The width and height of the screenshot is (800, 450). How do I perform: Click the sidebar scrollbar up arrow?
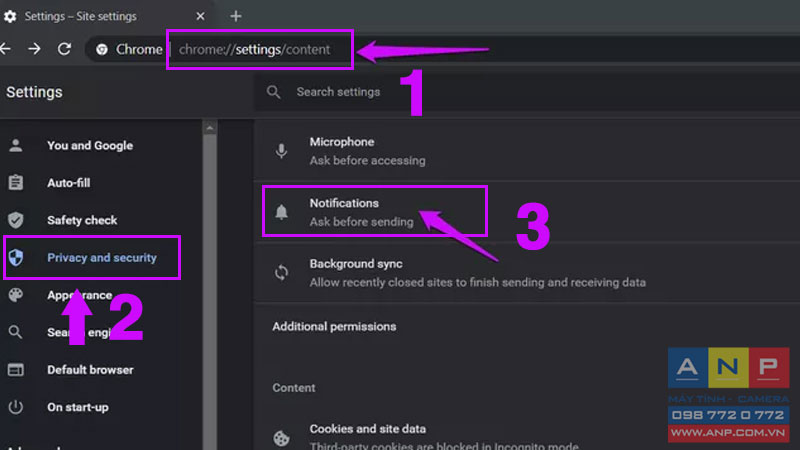click(x=210, y=128)
